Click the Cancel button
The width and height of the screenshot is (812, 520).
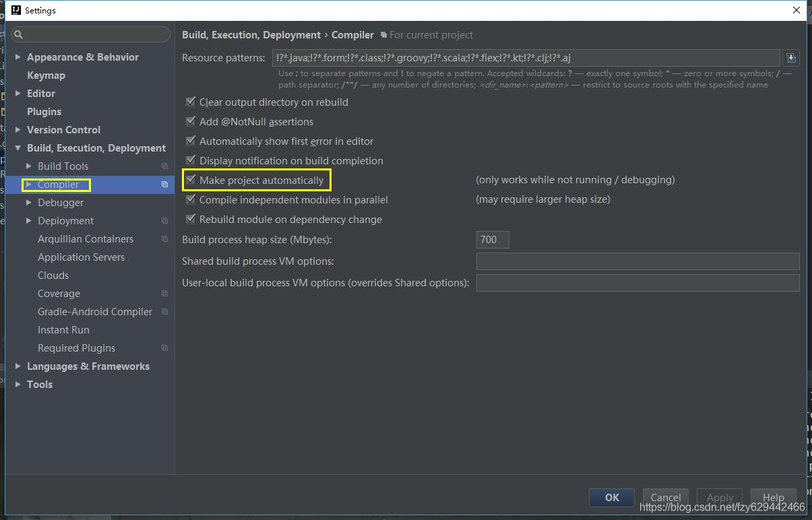point(666,498)
